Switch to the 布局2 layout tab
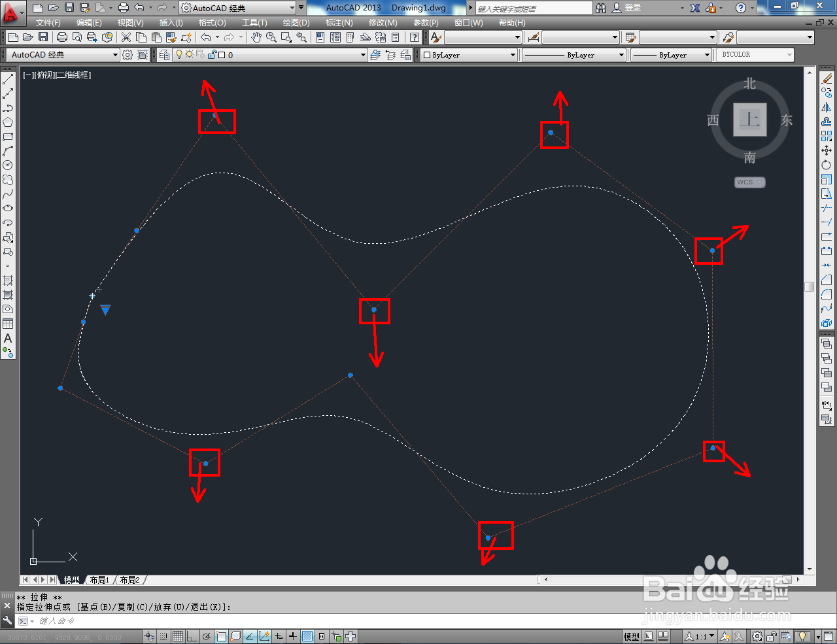837x644 pixels. tap(129, 580)
